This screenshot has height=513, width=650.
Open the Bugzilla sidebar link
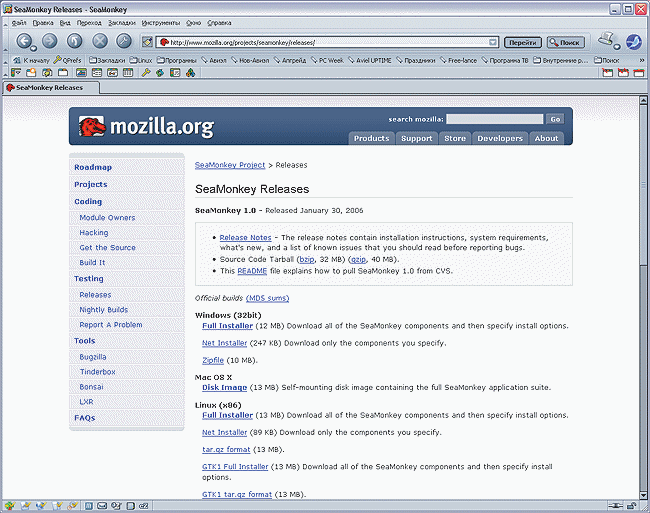[93, 357]
